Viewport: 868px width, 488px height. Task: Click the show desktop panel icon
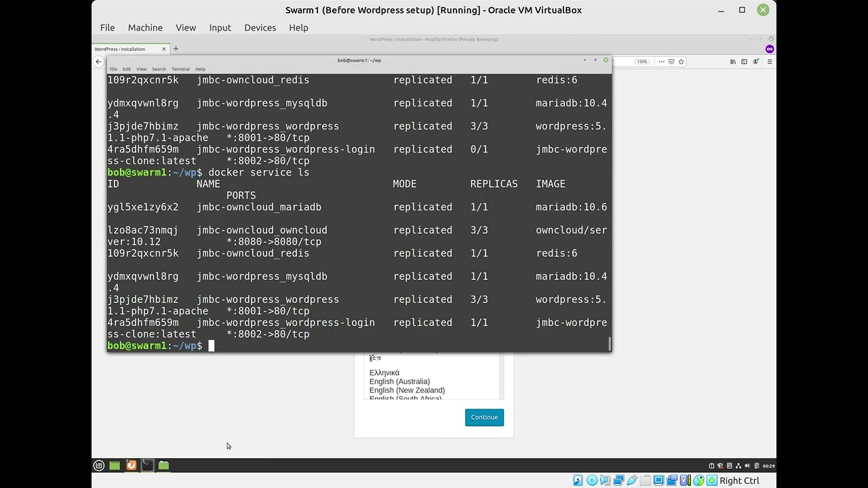coord(115,465)
